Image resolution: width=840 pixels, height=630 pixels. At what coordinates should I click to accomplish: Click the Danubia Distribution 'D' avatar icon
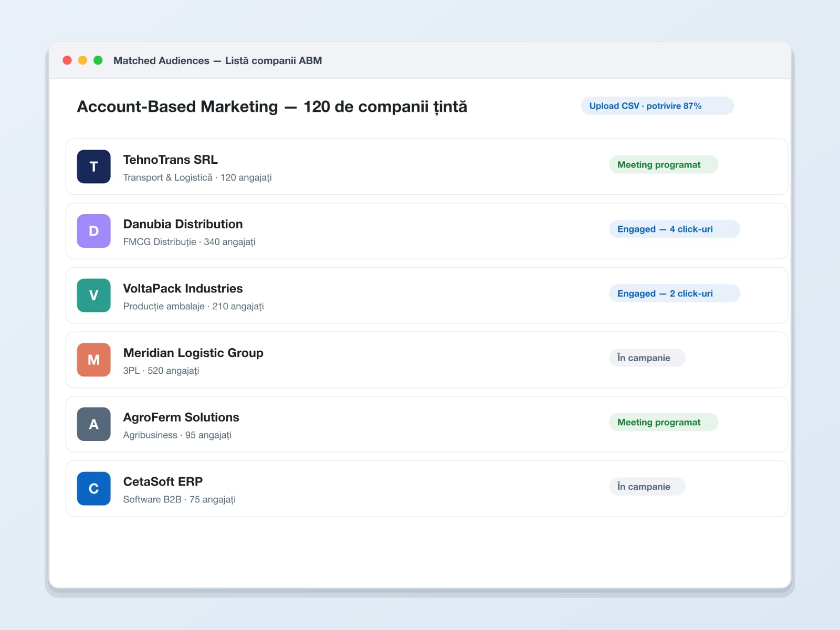93,231
